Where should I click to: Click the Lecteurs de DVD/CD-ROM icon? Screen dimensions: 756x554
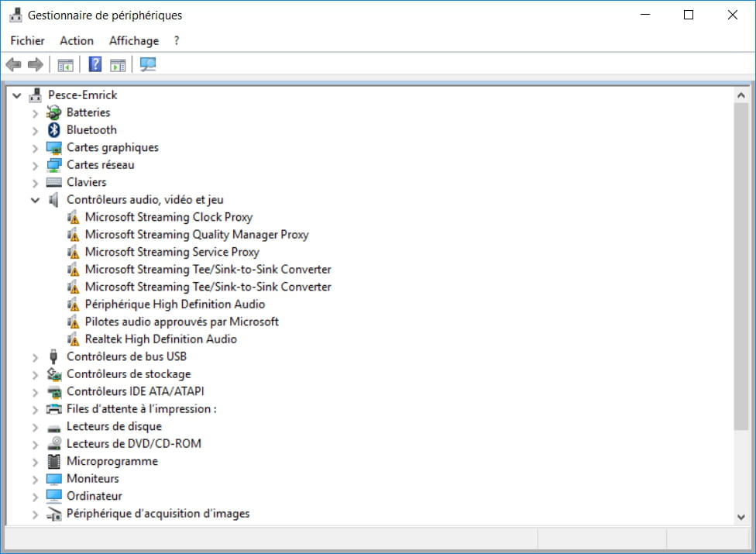pos(53,443)
